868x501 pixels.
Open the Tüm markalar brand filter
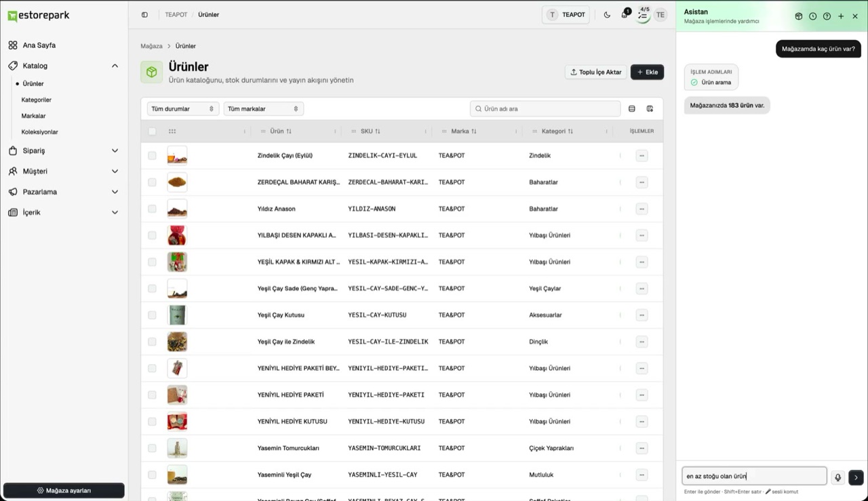point(263,108)
